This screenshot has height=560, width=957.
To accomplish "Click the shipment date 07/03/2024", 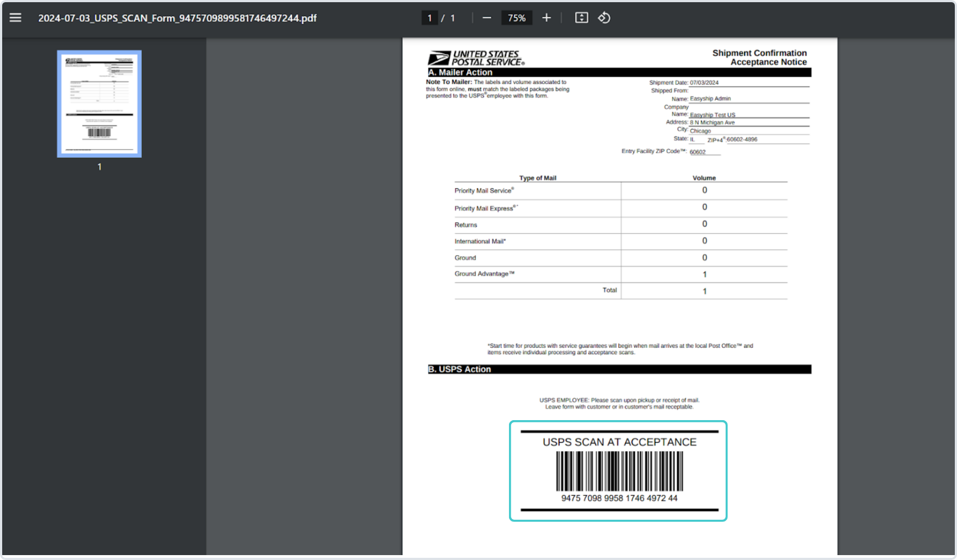I will click(704, 83).
